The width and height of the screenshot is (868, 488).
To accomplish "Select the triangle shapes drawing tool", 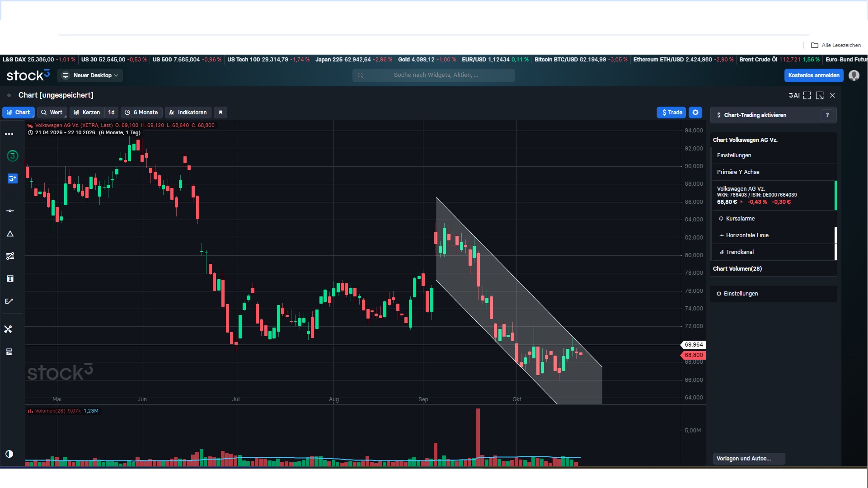I will (10, 234).
